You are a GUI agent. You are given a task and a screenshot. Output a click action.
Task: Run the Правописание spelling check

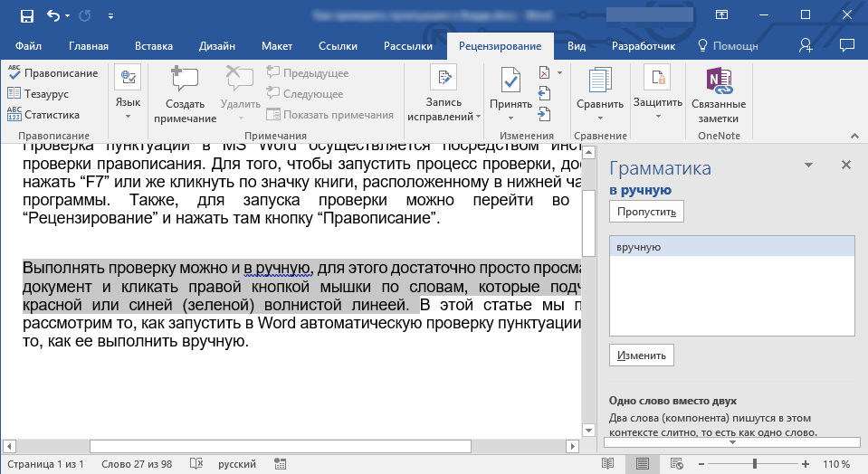click(52, 73)
